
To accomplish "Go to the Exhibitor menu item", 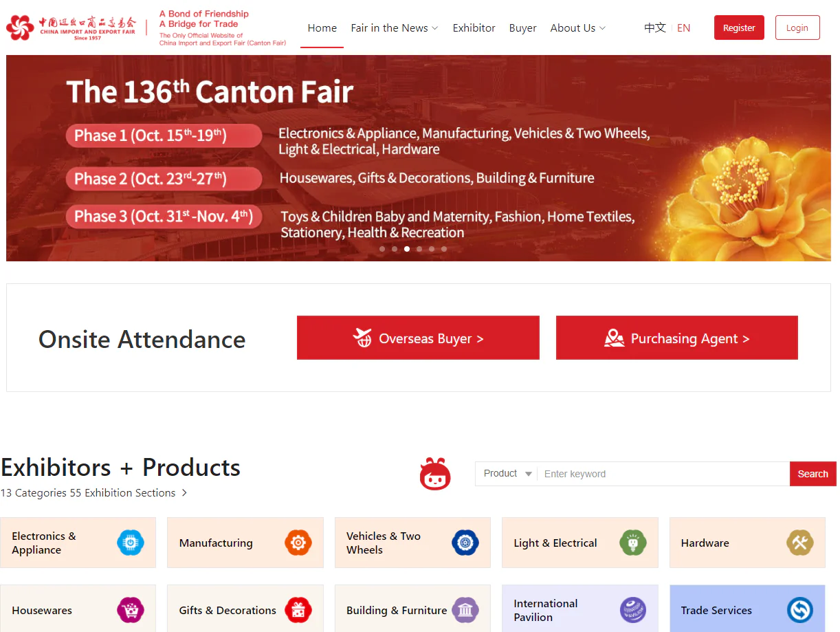I will coord(474,28).
